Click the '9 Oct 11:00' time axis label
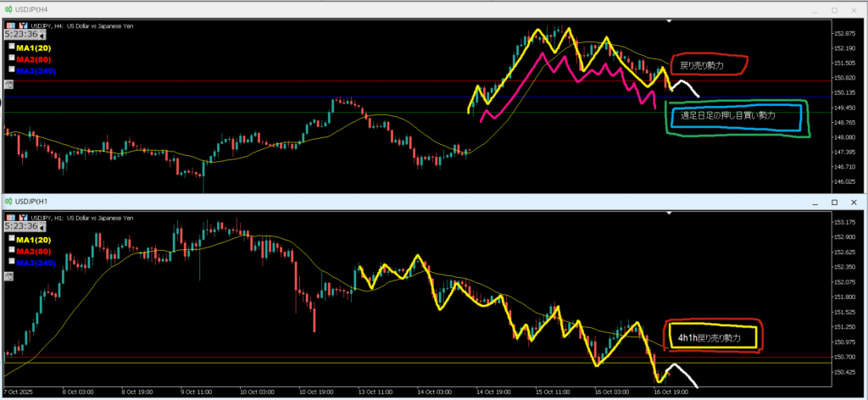The height and width of the screenshot is (400, 868). click(197, 392)
